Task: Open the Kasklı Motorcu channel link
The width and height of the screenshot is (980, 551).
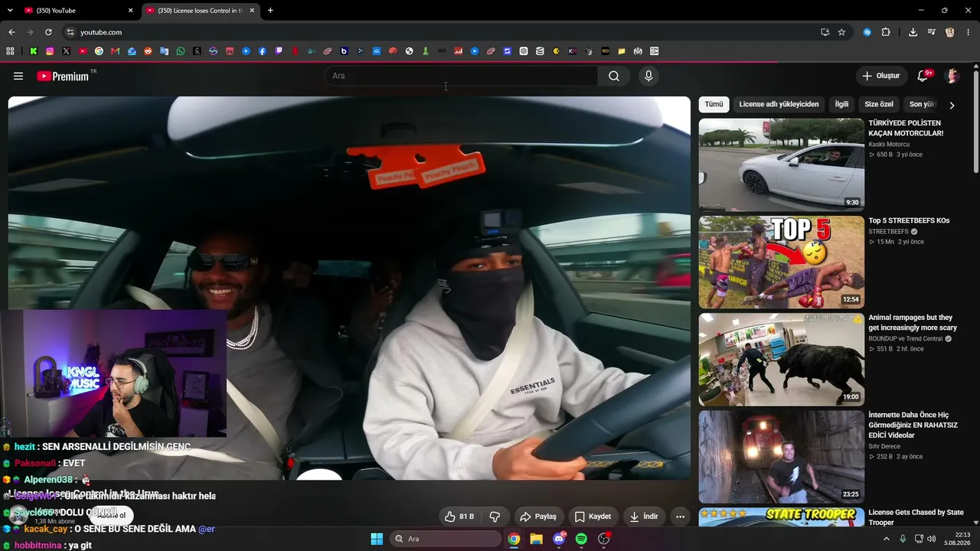Action: point(889,144)
